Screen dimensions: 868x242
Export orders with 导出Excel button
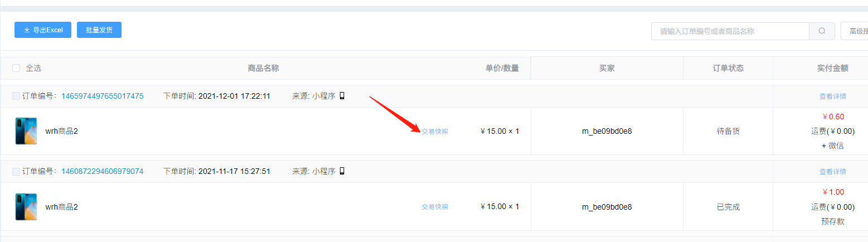click(43, 30)
